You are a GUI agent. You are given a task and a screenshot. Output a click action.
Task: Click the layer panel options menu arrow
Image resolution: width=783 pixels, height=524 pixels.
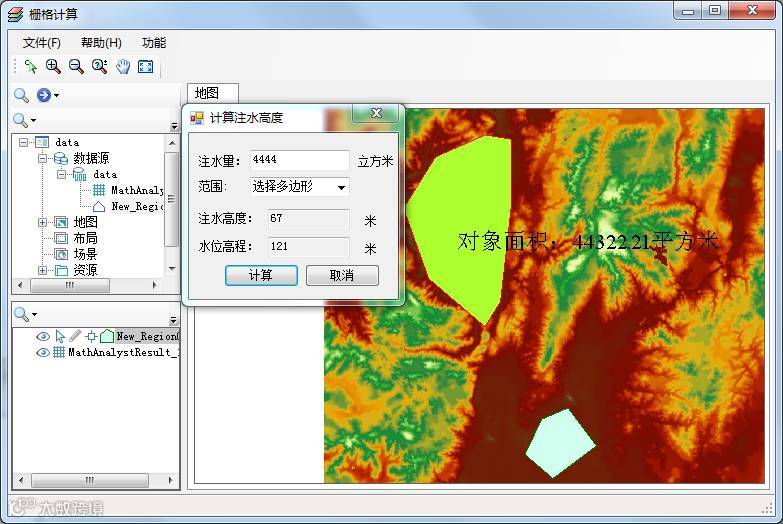click(x=173, y=320)
